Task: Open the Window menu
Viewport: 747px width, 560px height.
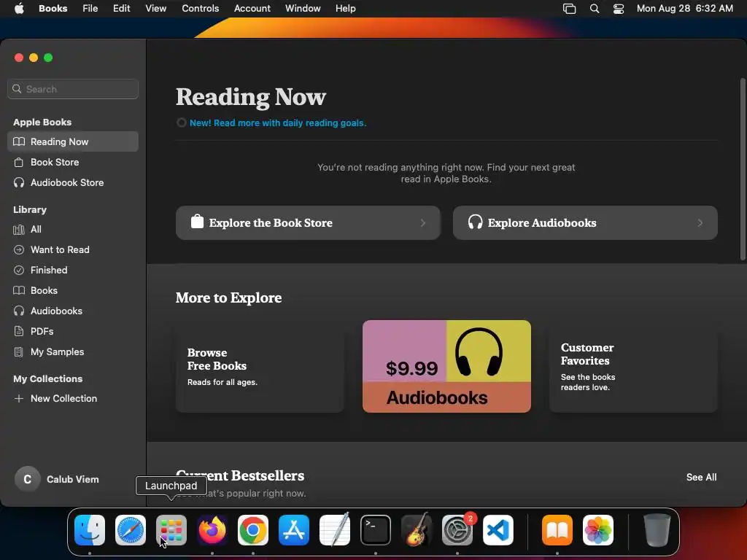Action: [x=303, y=9]
